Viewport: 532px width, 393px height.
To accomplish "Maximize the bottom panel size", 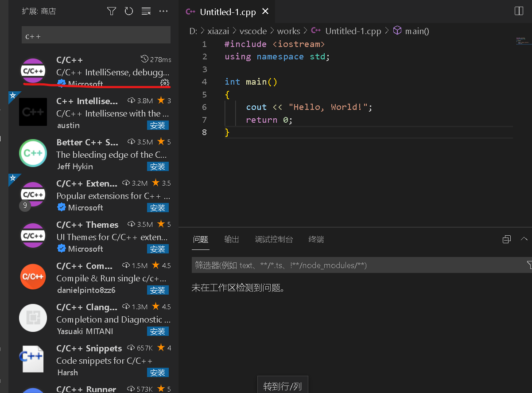I will pos(507,239).
